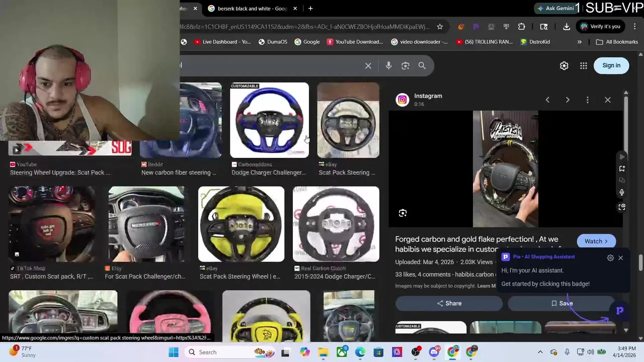Open Google Lens search by image
The image size is (644, 362).
[406, 66]
